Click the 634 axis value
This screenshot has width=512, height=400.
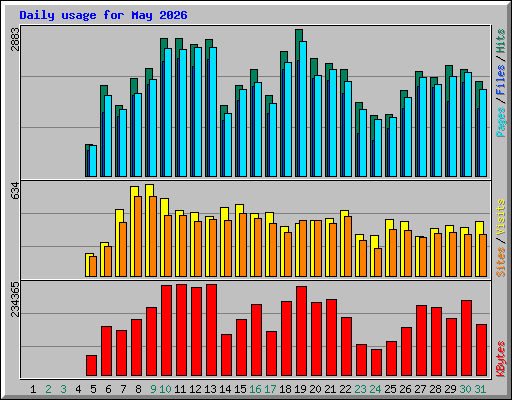[x=16, y=191]
